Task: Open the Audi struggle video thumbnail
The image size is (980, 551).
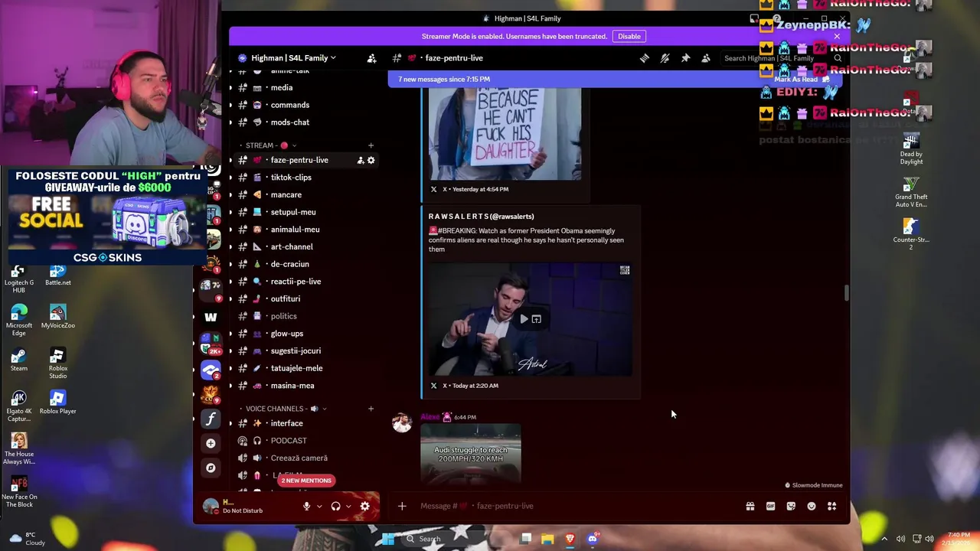Action: coord(470,454)
